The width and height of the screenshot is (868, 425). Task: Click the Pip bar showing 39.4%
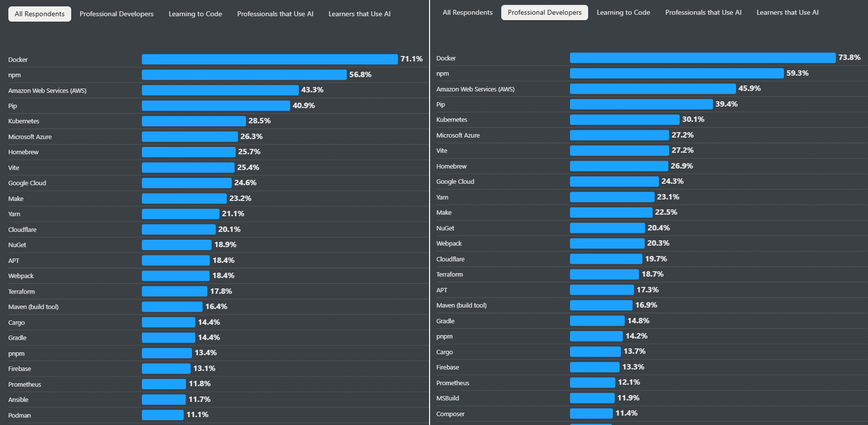[641, 104]
